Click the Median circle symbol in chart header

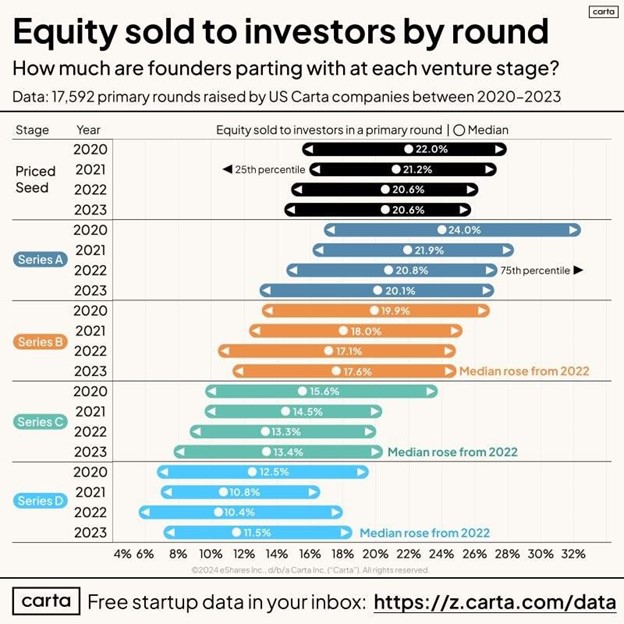tap(461, 130)
